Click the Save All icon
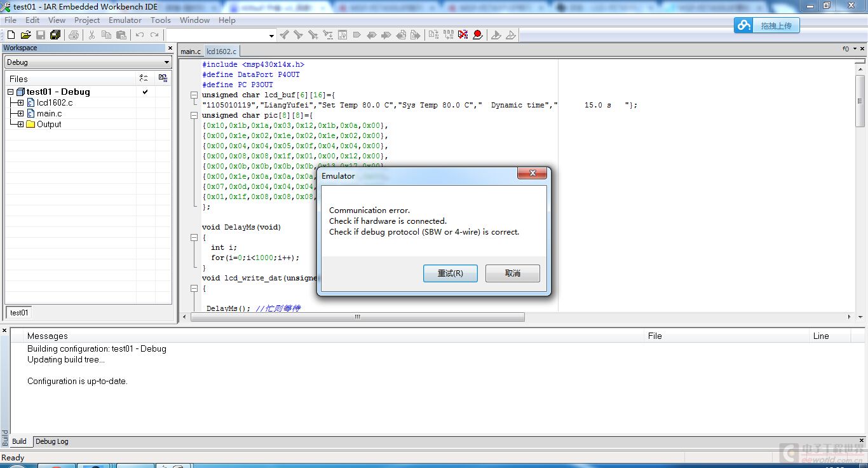The image size is (868, 468). pyautogui.click(x=55, y=35)
